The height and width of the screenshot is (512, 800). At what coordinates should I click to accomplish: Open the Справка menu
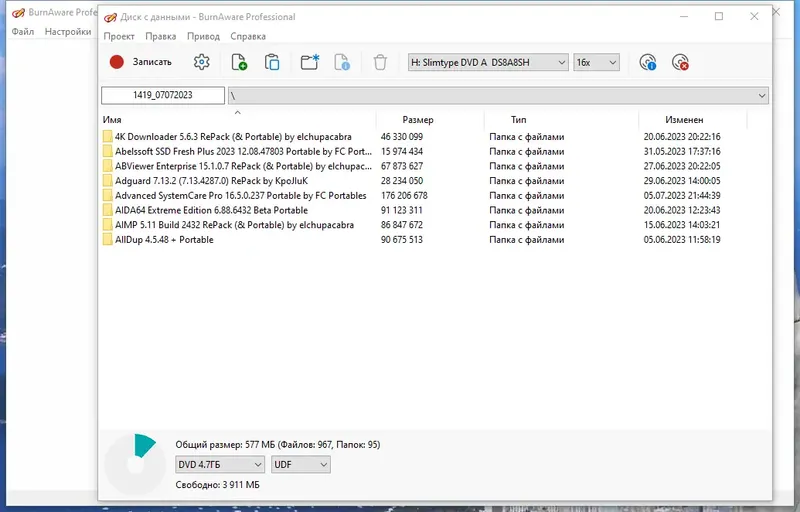[x=248, y=36]
